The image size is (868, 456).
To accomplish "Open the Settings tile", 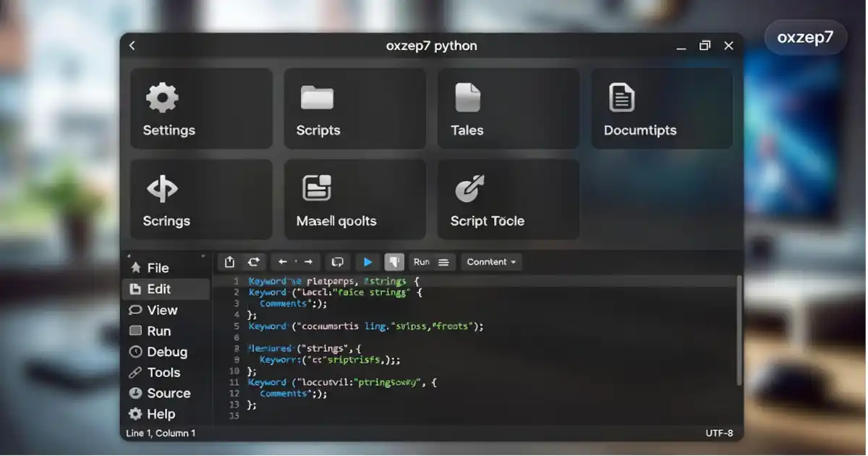I will click(201, 109).
